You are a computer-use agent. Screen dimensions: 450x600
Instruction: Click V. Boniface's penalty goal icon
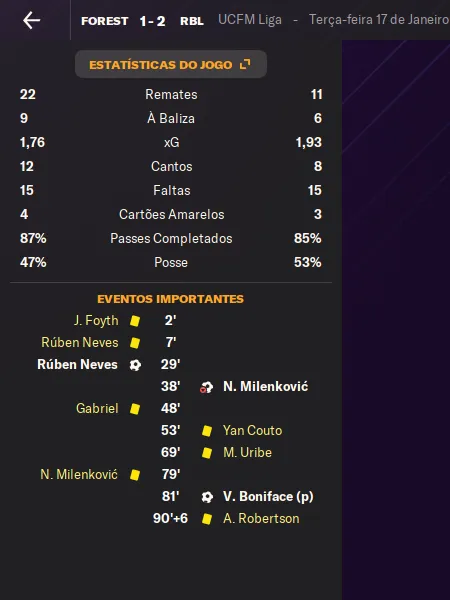pyautogui.click(x=207, y=497)
